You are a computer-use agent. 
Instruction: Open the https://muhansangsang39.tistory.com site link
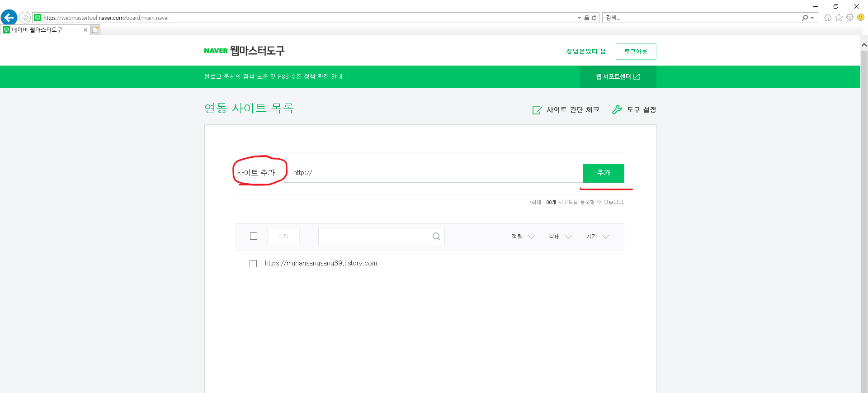[321, 263]
